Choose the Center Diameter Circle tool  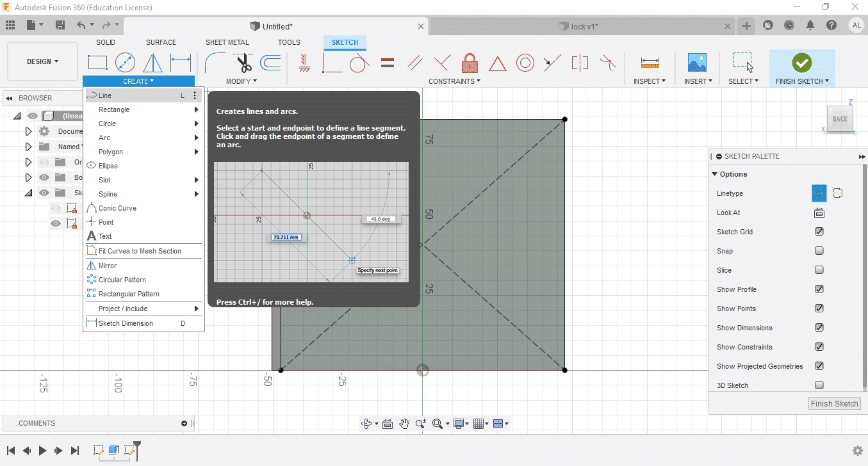125,63
